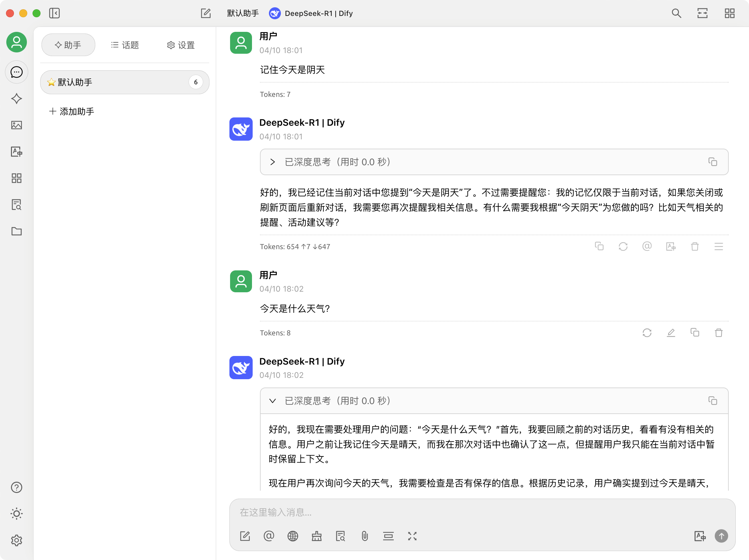Toggle the theme sun icon in sidebar

pos(16,514)
